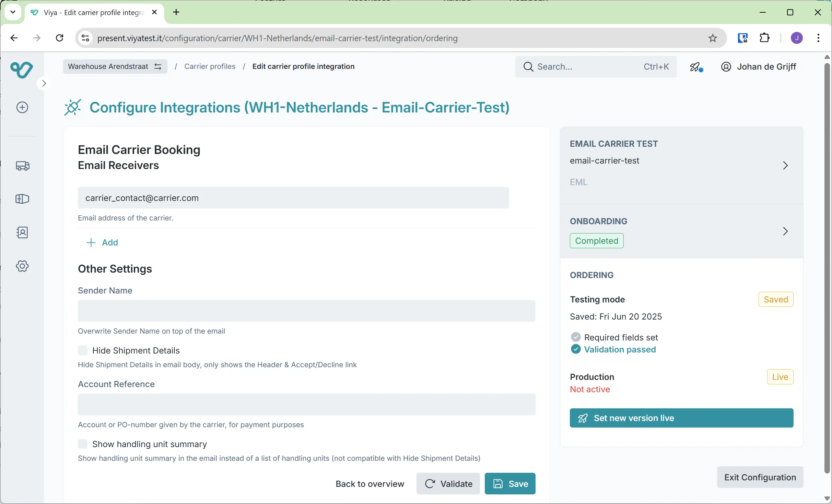Select the shipments truck icon in the sidebar
The image size is (832, 504).
[x=22, y=166]
